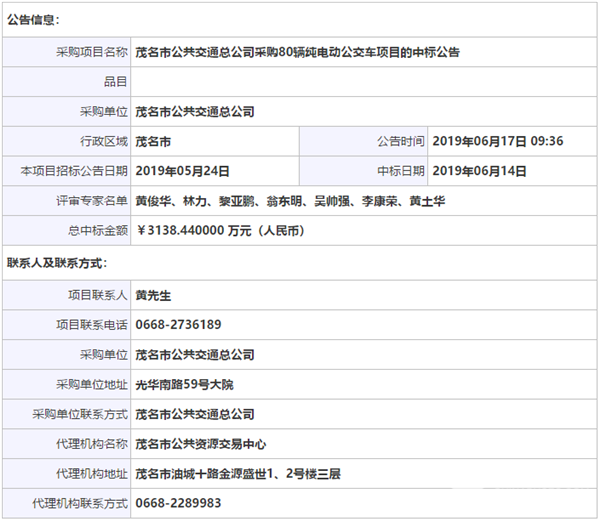Select agency address 茂名市油城十路金源盛世1、2号楼三层
The image size is (600, 521).
point(238,473)
